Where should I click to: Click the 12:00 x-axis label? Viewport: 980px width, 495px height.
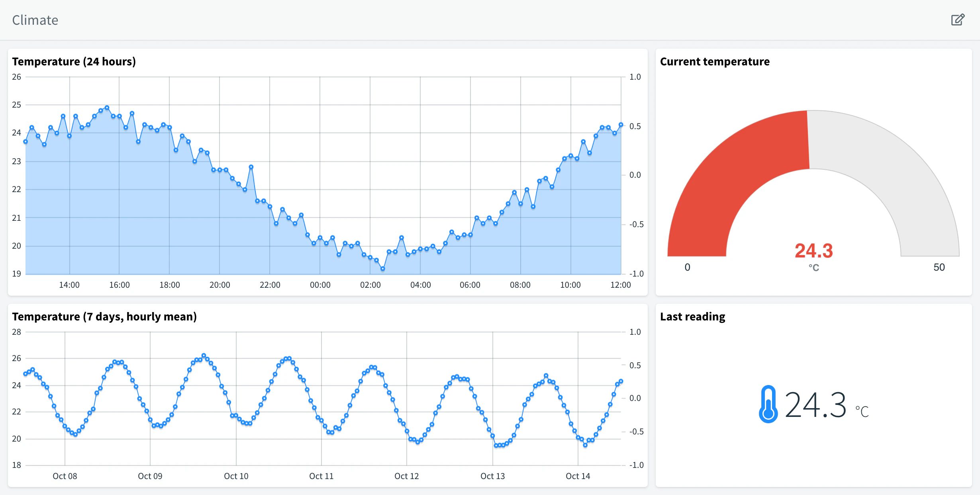tap(621, 285)
